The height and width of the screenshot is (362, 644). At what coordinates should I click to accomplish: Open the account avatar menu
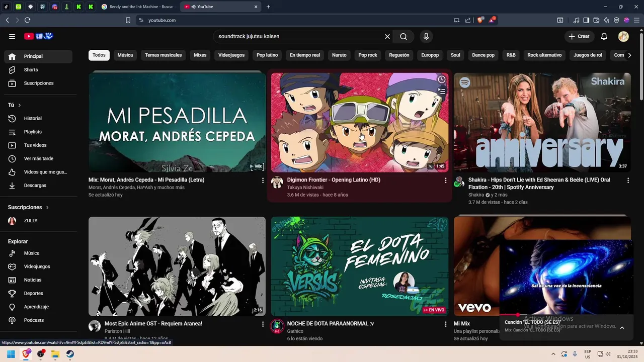tap(623, 36)
